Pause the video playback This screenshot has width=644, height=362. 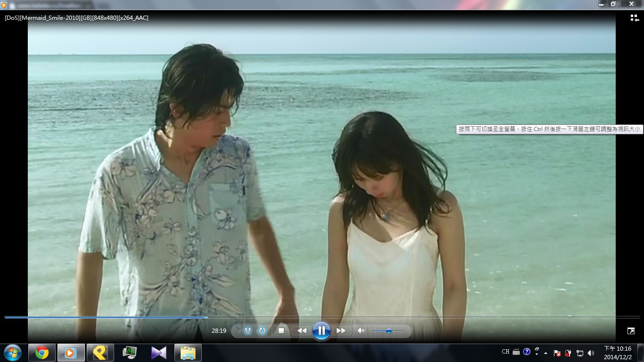tap(321, 331)
